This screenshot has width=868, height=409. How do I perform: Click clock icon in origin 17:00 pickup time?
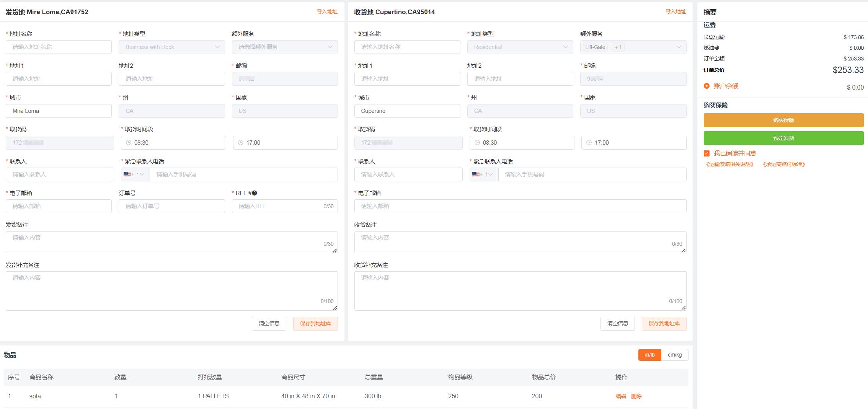click(x=240, y=143)
